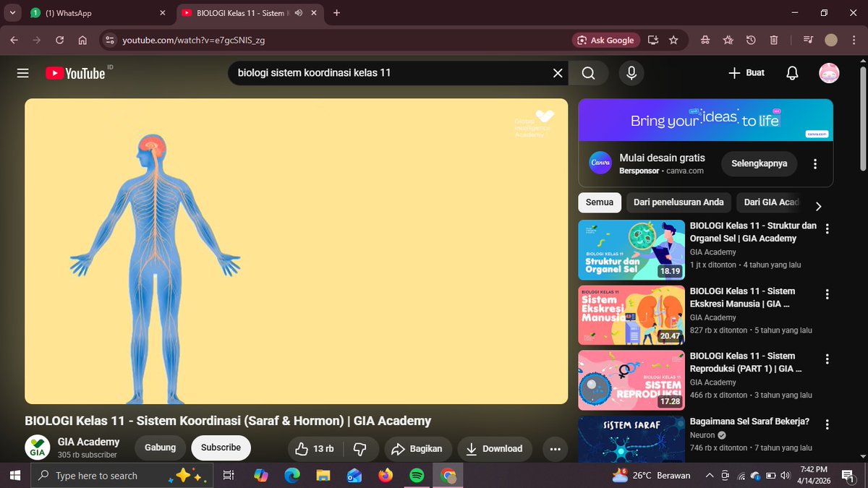Open the Chrome three-dot menu
Viewport: 868px width, 488px height.
click(x=854, y=40)
